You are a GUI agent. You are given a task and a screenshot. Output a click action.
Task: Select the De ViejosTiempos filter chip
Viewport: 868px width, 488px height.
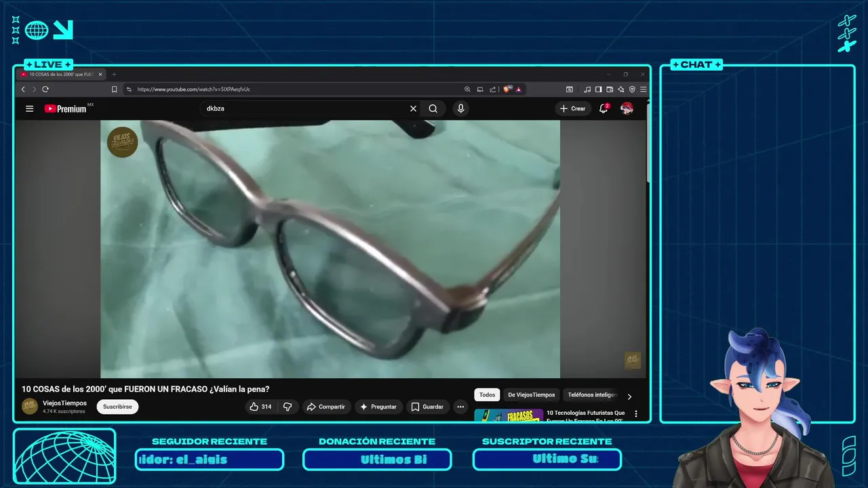click(x=532, y=394)
